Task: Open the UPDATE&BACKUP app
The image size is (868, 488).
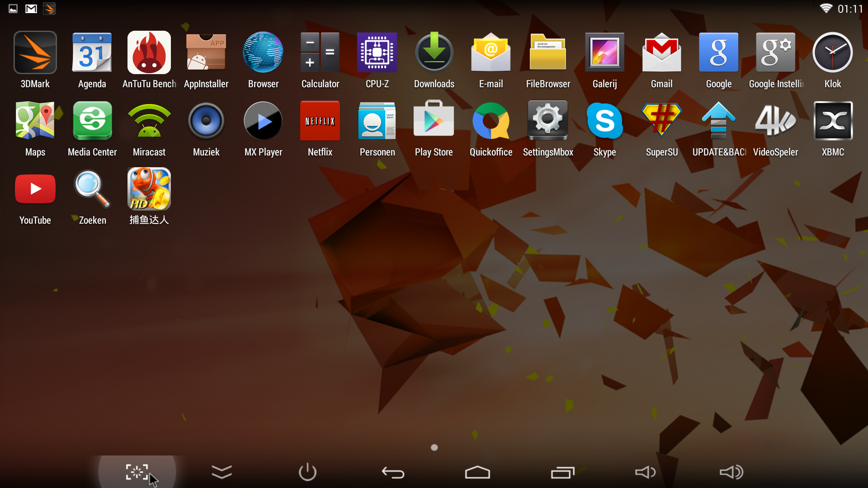Action: coord(719,121)
